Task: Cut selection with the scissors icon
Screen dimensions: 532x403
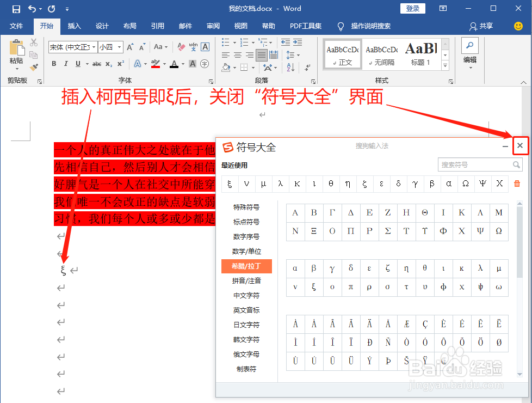Action: (34, 42)
